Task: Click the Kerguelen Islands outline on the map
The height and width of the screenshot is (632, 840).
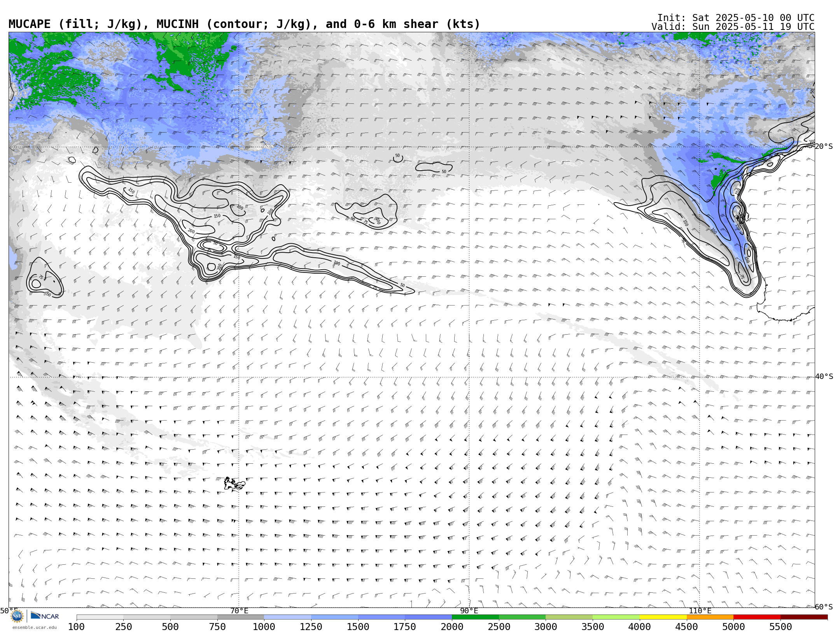Action: [234, 484]
